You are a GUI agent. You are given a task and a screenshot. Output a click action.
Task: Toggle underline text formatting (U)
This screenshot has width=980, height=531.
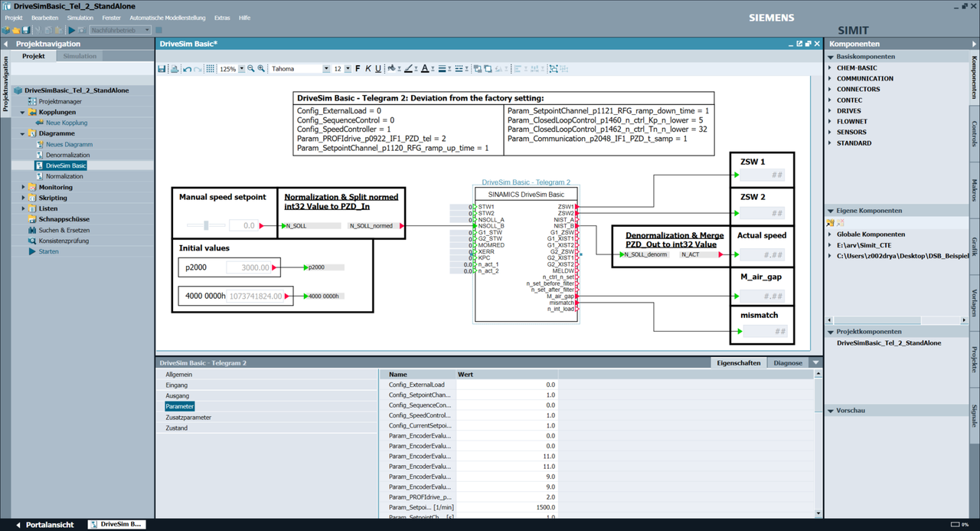pos(378,69)
